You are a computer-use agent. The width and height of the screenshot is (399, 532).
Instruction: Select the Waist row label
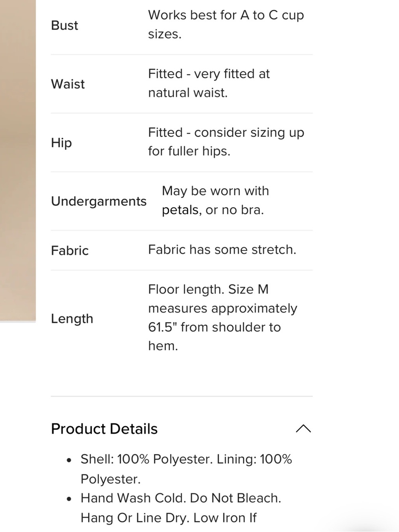[68, 84]
